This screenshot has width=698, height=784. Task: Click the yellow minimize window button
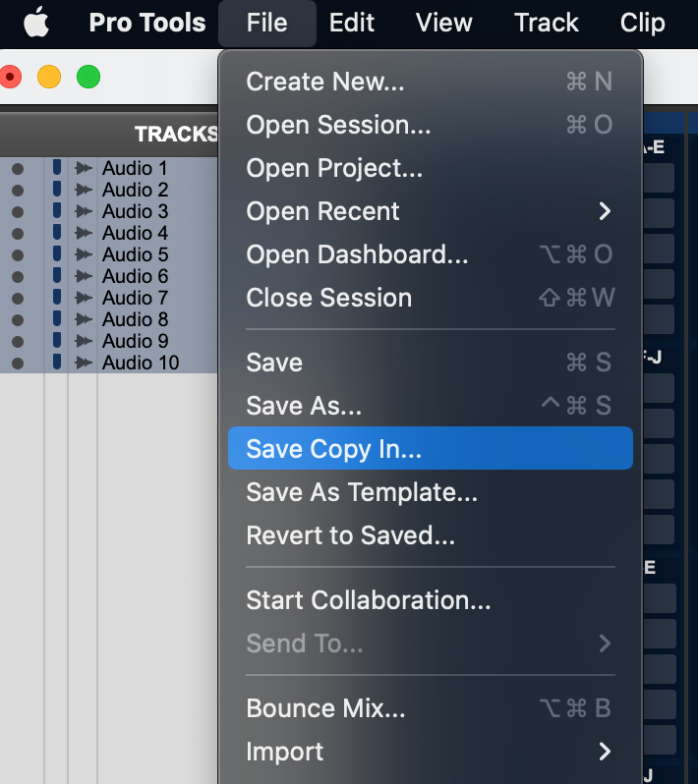coord(49,77)
